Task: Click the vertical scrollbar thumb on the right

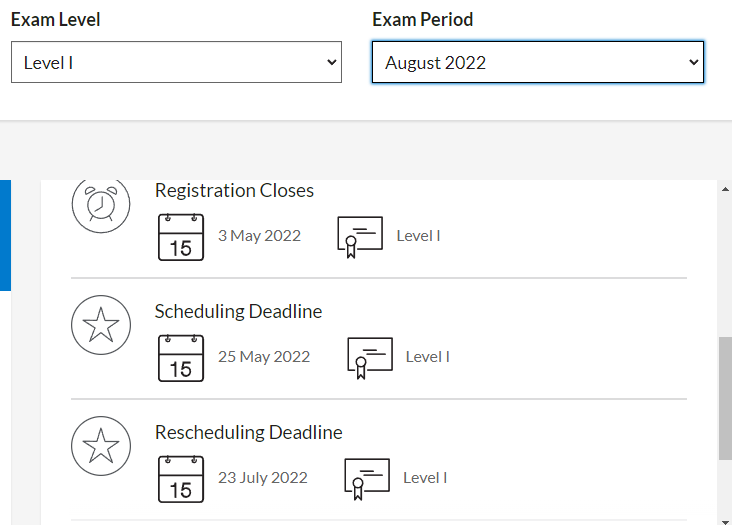Action: (x=725, y=398)
